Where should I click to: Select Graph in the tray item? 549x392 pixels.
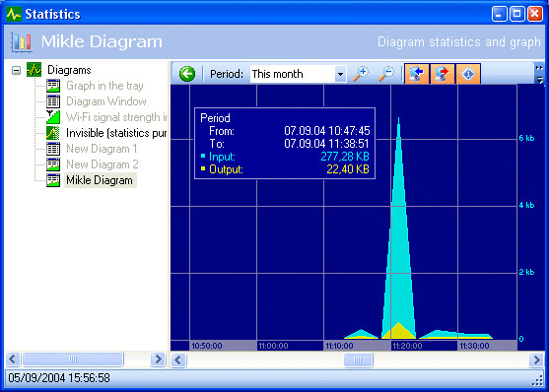(104, 86)
